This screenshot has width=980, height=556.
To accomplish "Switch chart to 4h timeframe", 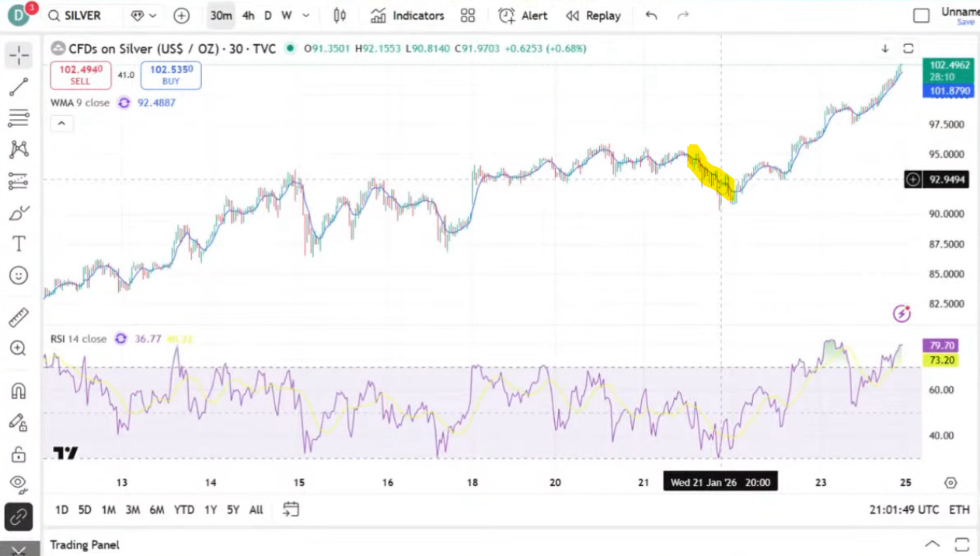I will click(x=248, y=16).
